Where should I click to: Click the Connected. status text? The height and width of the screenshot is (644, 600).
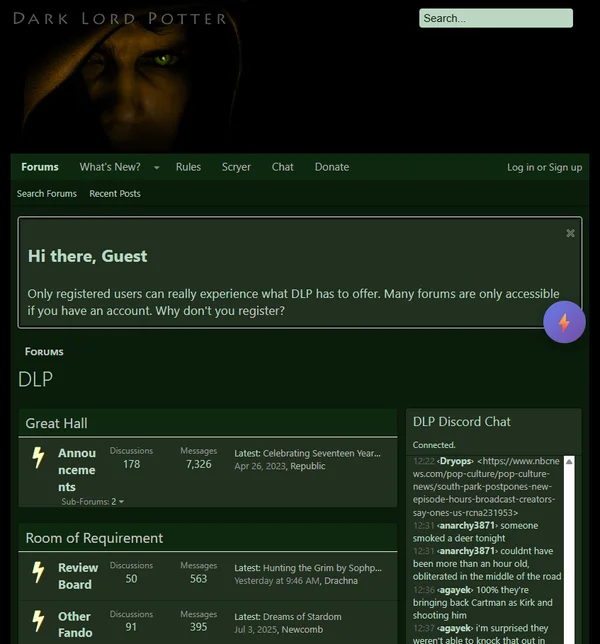(x=434, y=445)
